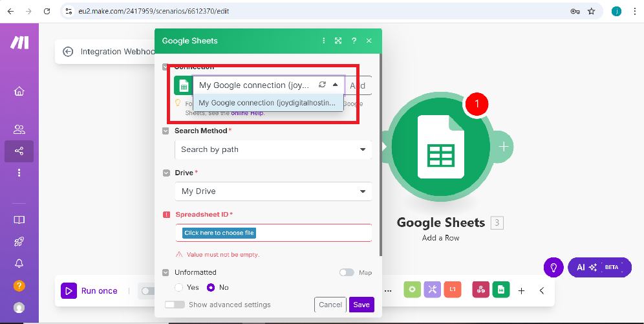Click here to choose file

219,233
